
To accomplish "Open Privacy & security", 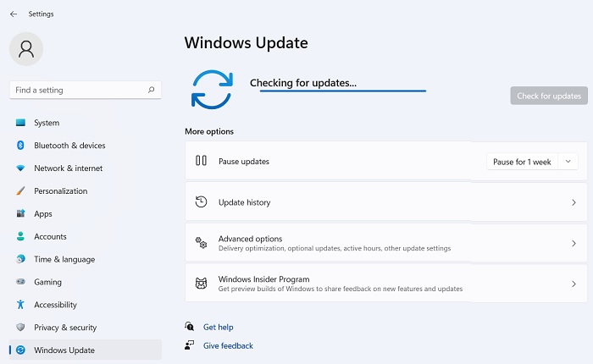I will click(x=86, y=327).
